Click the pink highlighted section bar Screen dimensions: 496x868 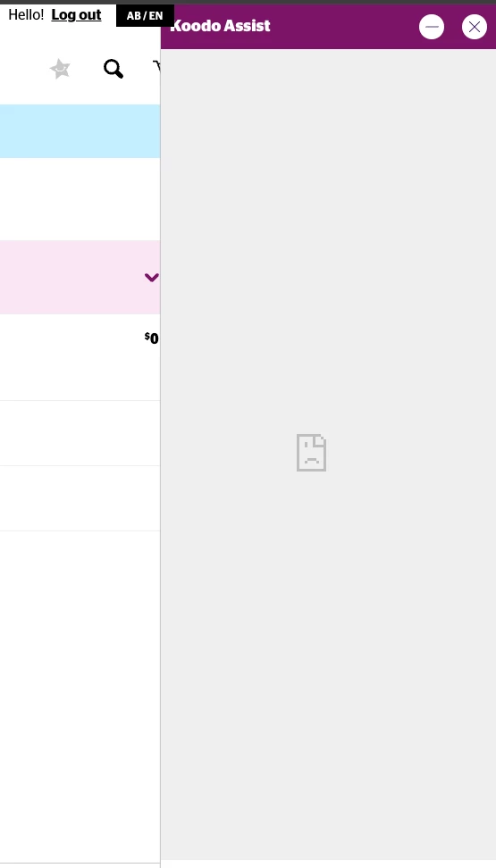pyautogui.click(x=80, y=278)
